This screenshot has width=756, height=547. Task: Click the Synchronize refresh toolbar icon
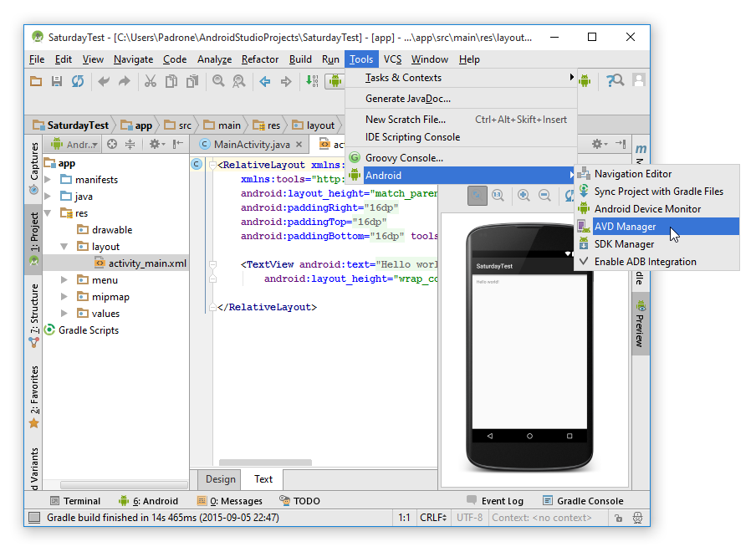click(78, 81)
